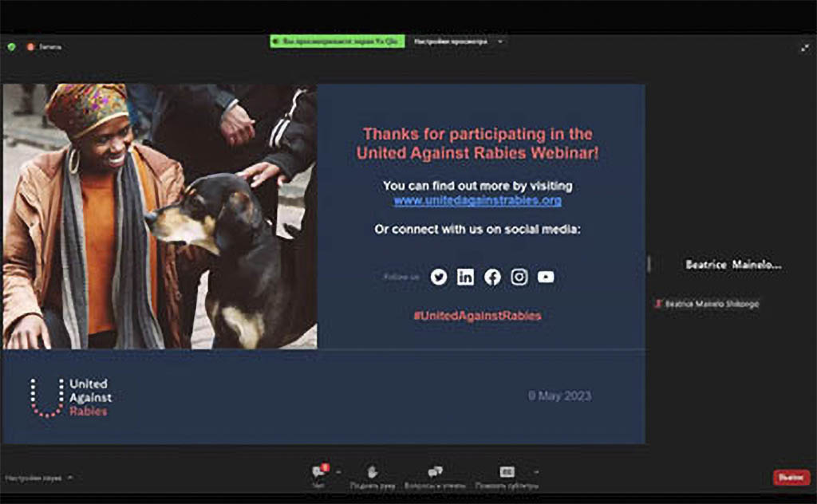This screenshot has width=817, height=504.
Task: Enter full screen with the top-right arrows icon
Action: click(x=805, y=48)
